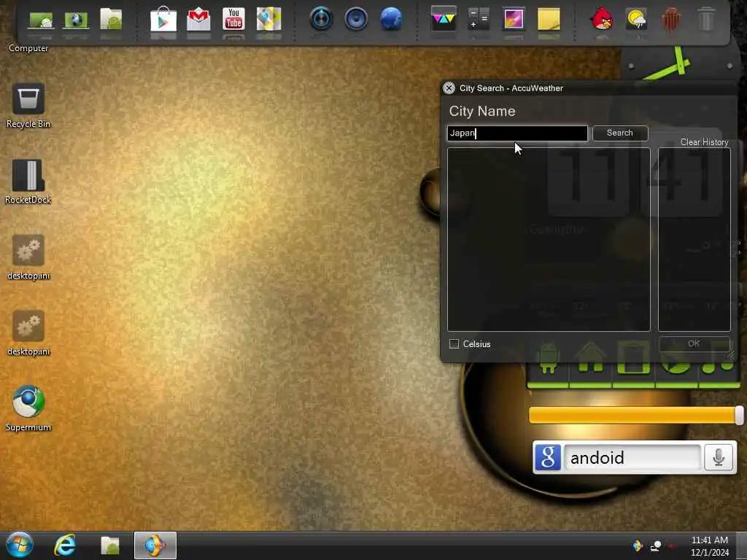747x560 pixels.
Task: Open the colorful triangles dock icon
Action: click(x=444, y=18)
